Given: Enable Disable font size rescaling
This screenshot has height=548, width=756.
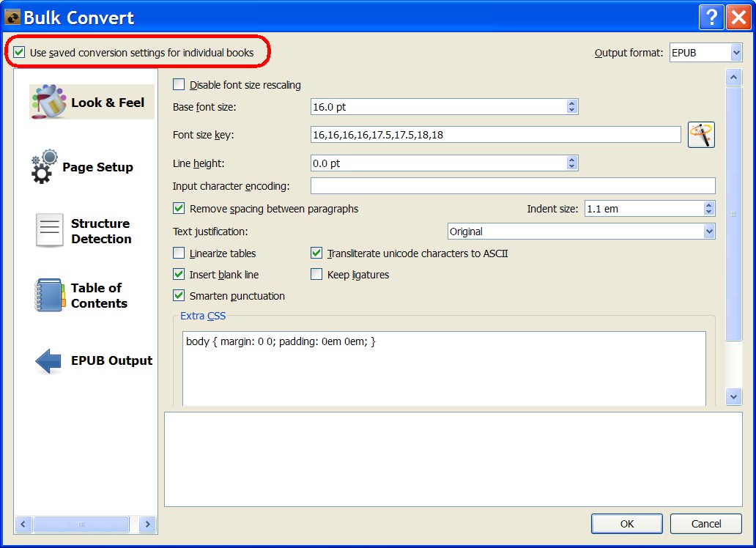Looking at the screenshot, I should [x=179, y=84].
